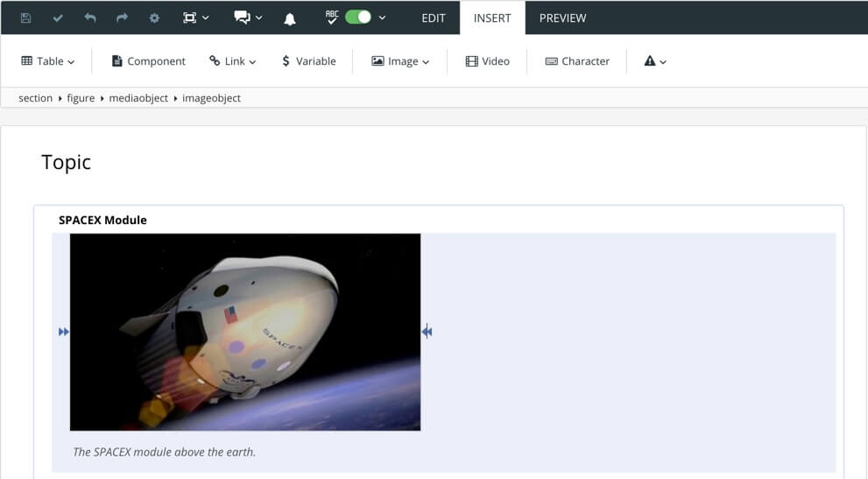Click the right double-arrow image handle
Screen dimensions: 868x479
[x=427, y=332]
